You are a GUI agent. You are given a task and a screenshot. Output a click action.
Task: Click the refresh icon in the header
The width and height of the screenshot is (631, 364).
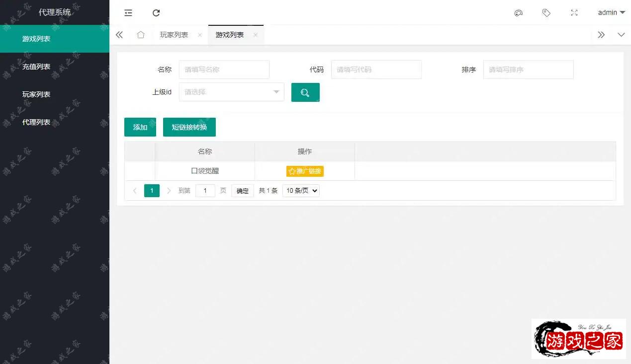(x=156, y=13)
